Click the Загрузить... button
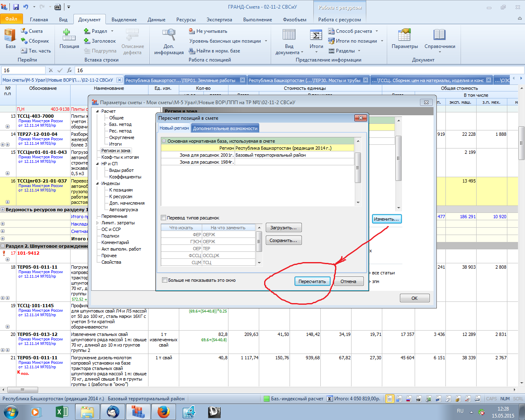 click(x=283, y=228)
